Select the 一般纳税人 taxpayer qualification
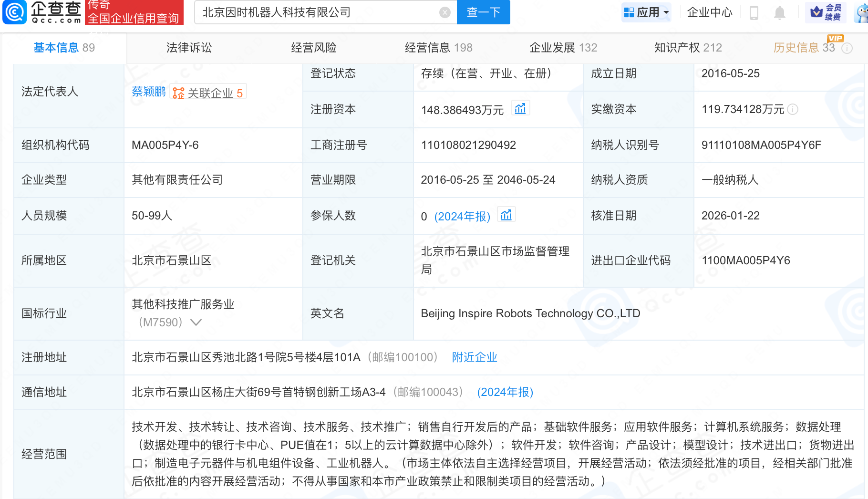The width and height of the screenshot is (868, 499). (x=730, y=180)
